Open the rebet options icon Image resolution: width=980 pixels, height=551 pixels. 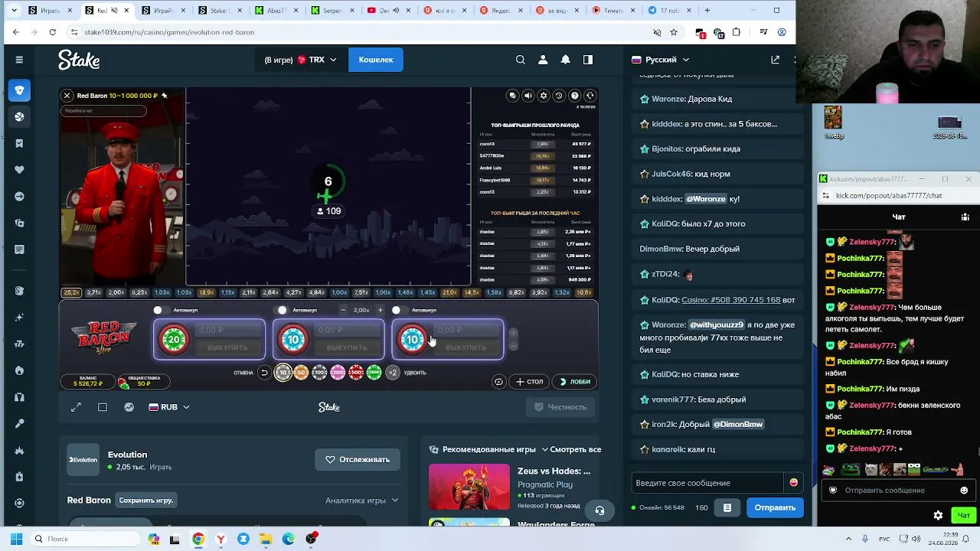tap(498, 382)
